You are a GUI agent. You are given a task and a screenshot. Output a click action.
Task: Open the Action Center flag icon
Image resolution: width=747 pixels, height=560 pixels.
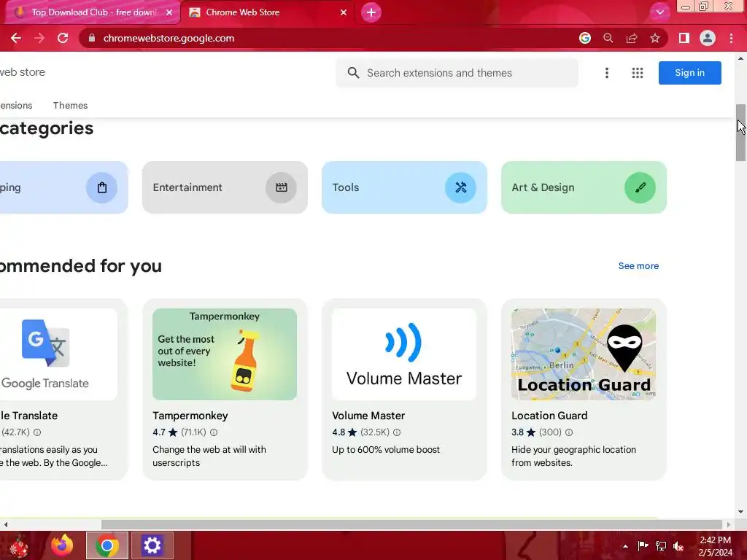tap(643, 545)
